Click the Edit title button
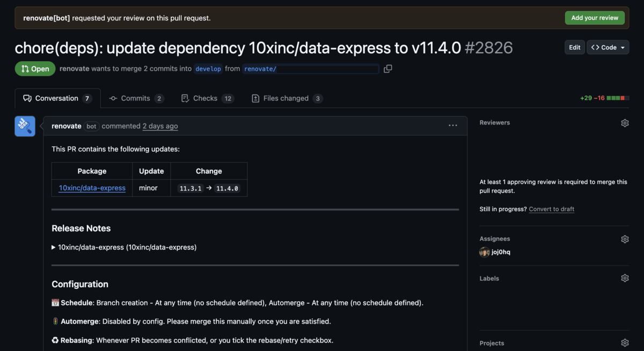The width and height of the screenshot is (644, 351). pyautogui.click(x=575, y=47)
